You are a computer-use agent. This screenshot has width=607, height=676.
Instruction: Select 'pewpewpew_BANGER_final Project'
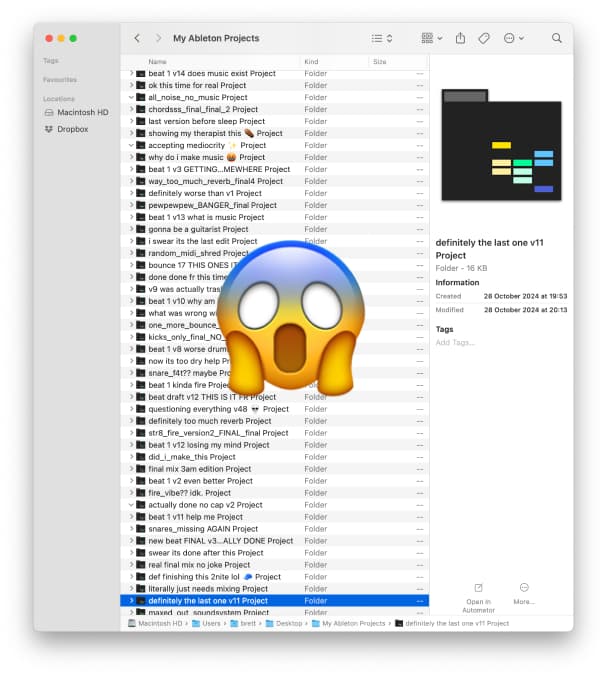pos(275,205)
